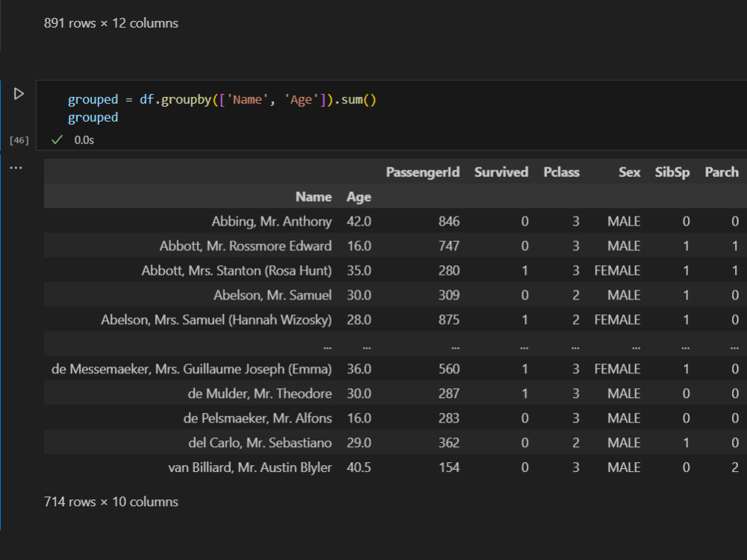747x560 pixels.
Task: Click the Parch column header
Action: tap(722, 172)
